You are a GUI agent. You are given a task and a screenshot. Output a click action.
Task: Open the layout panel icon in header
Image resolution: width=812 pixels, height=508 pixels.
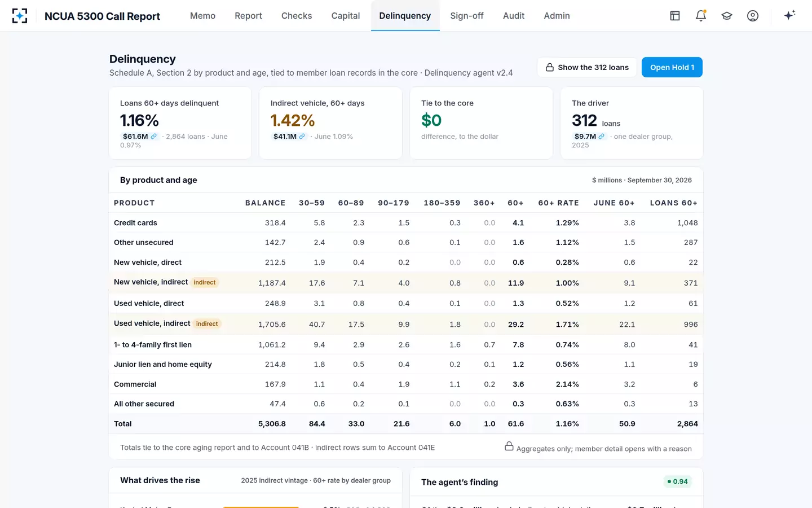(675, 16)
